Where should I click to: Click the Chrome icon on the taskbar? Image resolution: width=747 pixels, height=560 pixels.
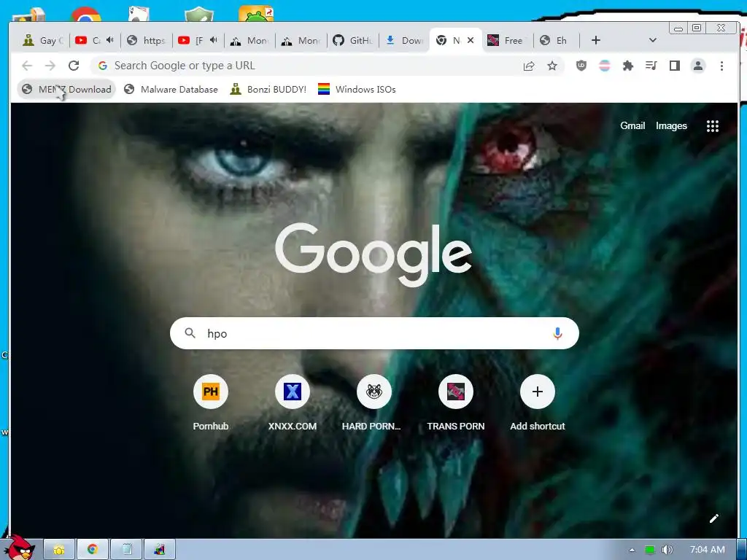[x=93, y=550]
